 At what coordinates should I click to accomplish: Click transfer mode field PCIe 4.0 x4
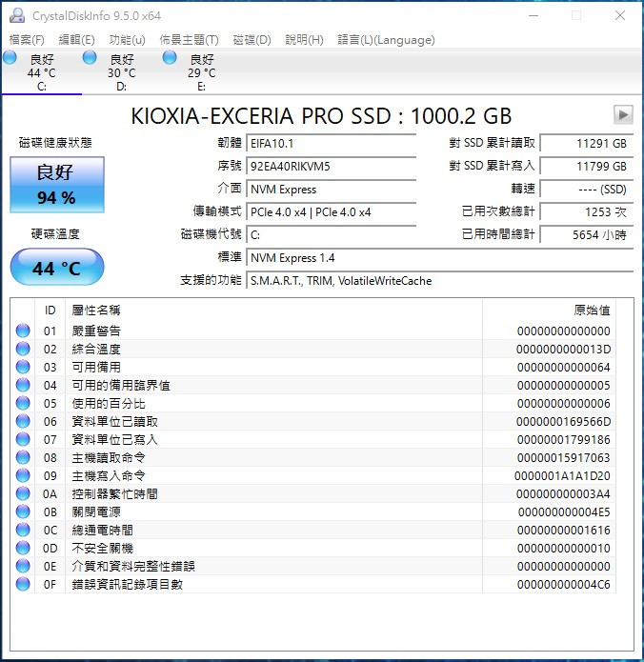pos(332,212)
